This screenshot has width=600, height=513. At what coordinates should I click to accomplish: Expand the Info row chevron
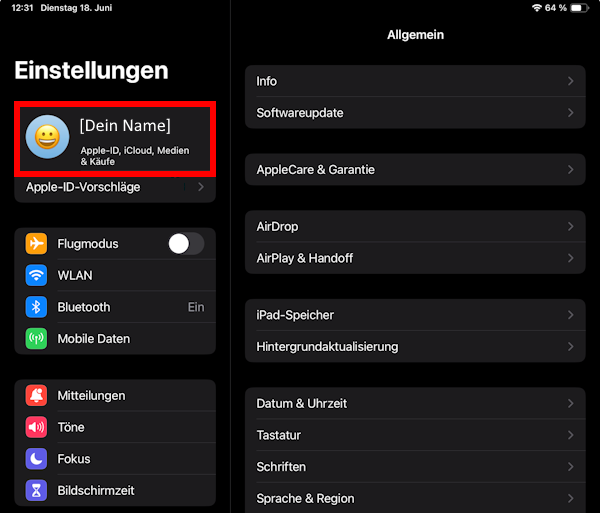click(571, 81)
